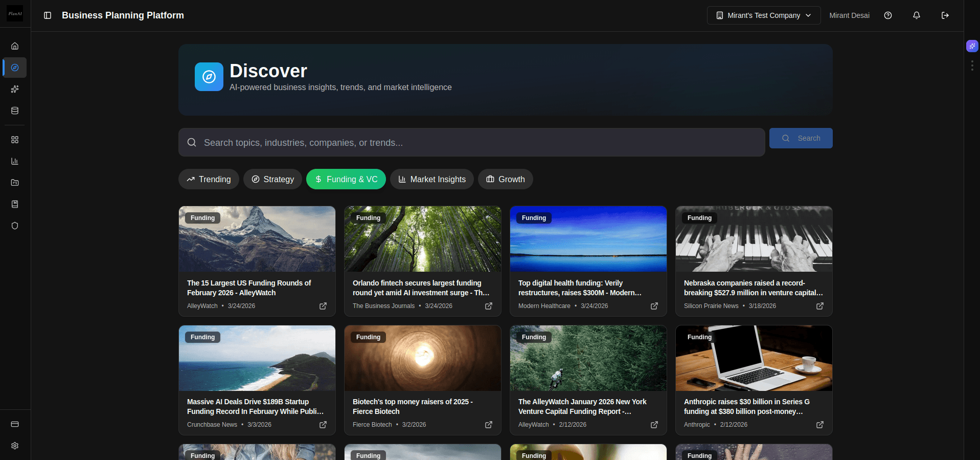Open the settings gear icon
This screenshot has width=980, height=460.
[x=15, y=446]
